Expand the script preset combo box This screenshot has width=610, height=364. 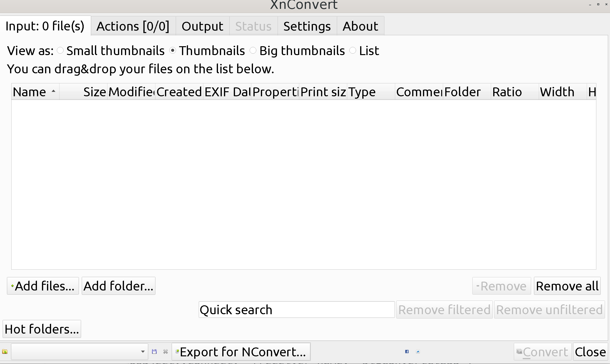point(80,352)
